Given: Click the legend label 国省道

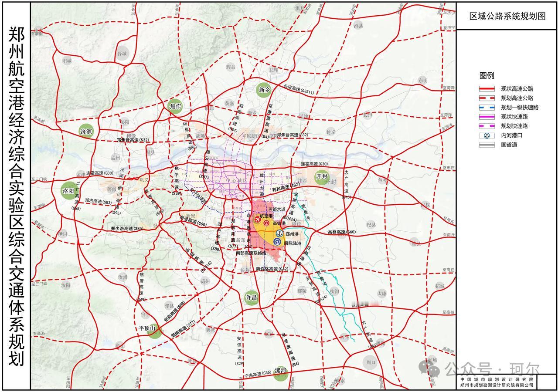Looking at the screenshot, I should coord(509,145).
